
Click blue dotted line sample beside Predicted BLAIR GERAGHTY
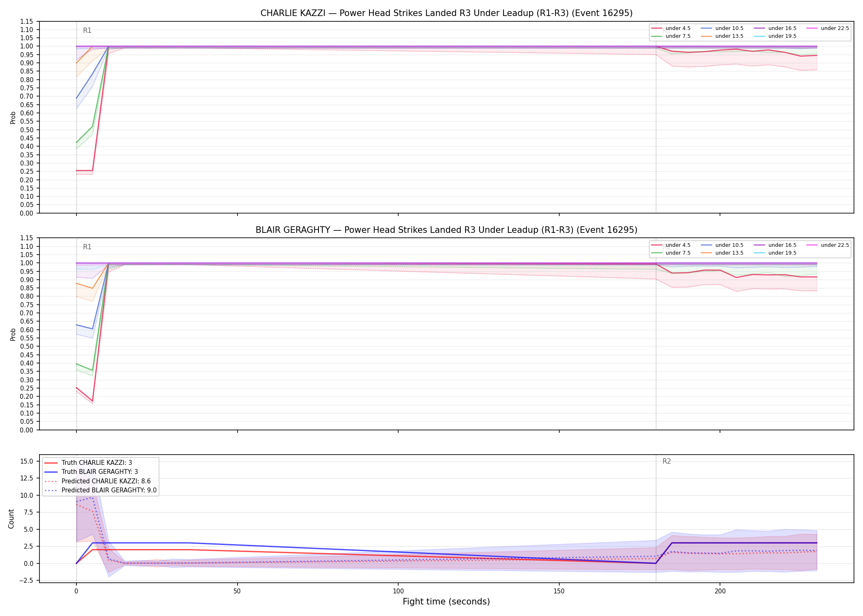pyautogui.click(x=51, y=490)
